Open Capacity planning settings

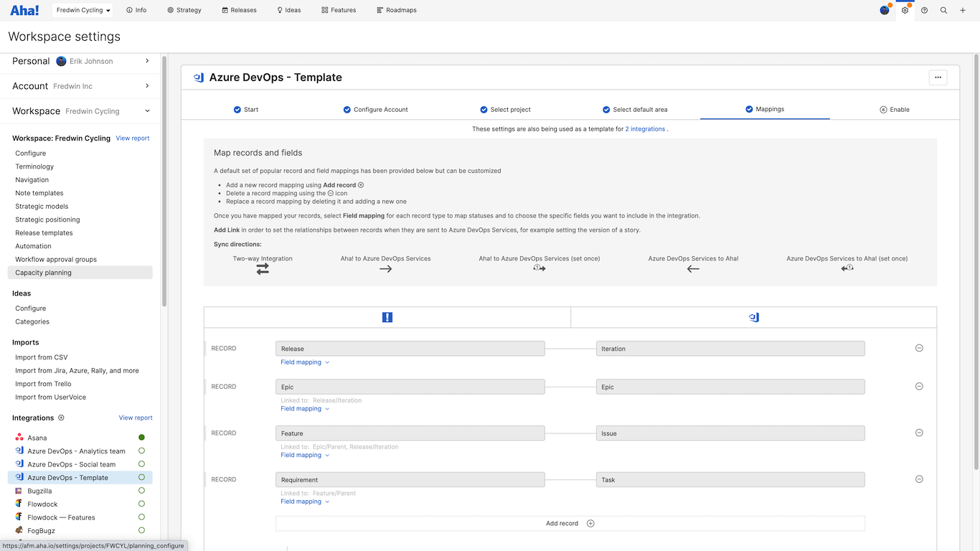point(80,273)
